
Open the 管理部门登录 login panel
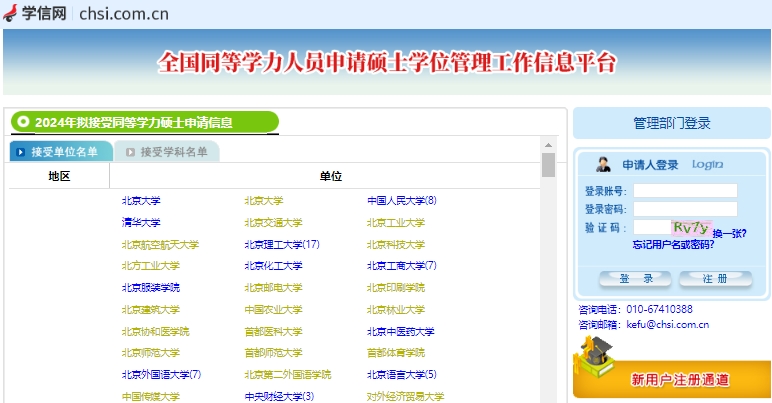click(672, 123)
